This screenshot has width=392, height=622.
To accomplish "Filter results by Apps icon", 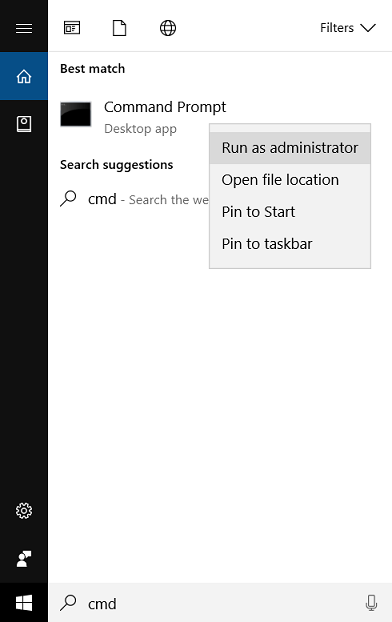I will pyautogui.click(x=72, y=28).
